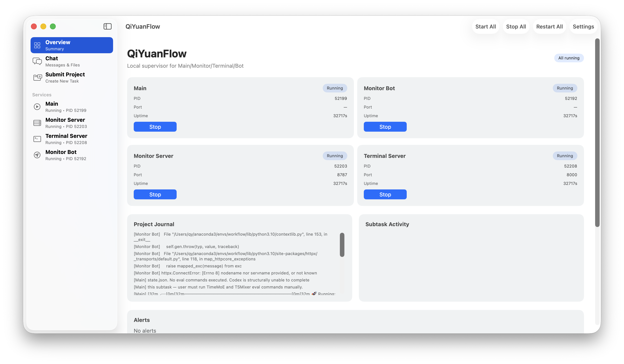Click the All running status badge
Viewport: 624px width, 364px height.
click(x=569, y=58)
